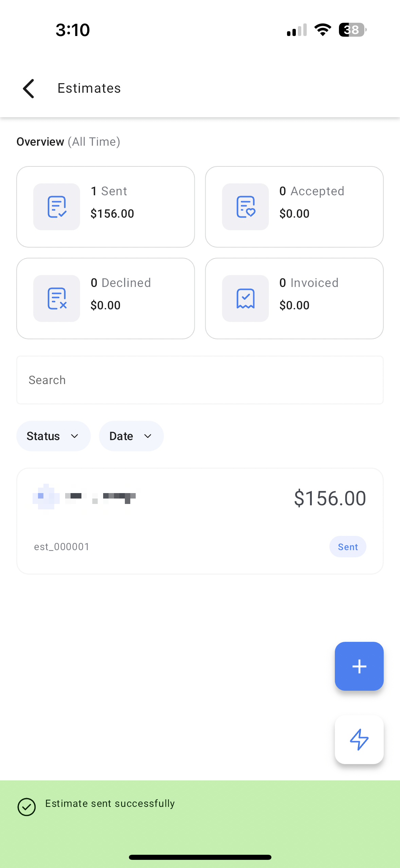
Task: Tap the Sent status badge
Action: pos(347,547)
